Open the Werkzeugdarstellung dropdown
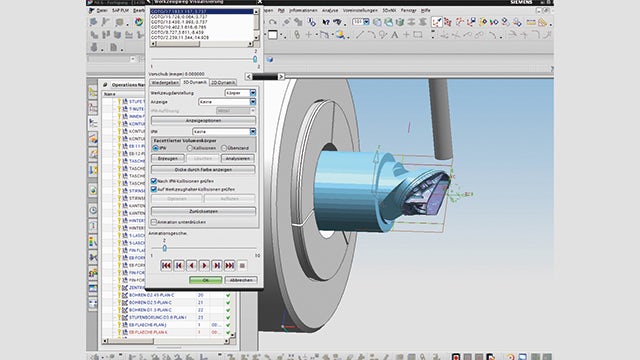Screen dimensions: 640x360 point(240,93)
